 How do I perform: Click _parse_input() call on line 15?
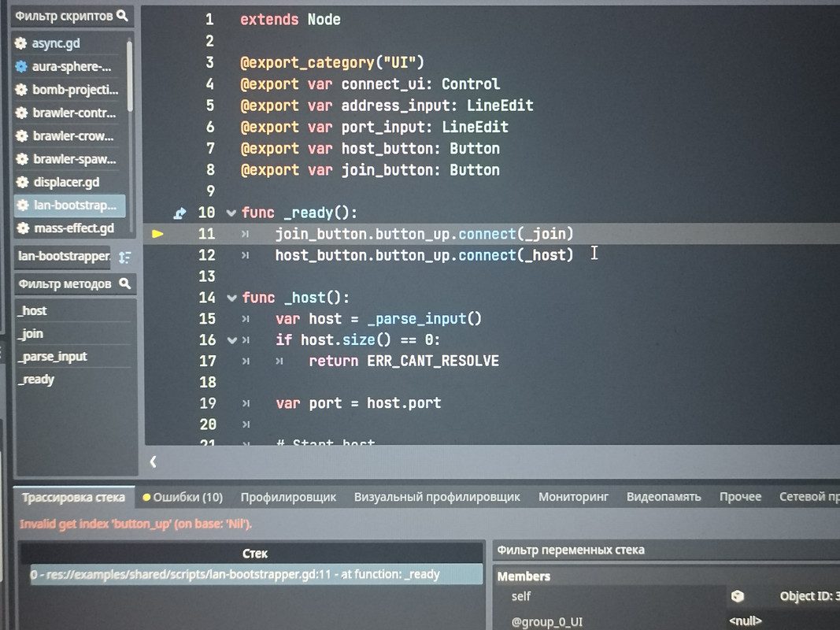click(424, 319)
